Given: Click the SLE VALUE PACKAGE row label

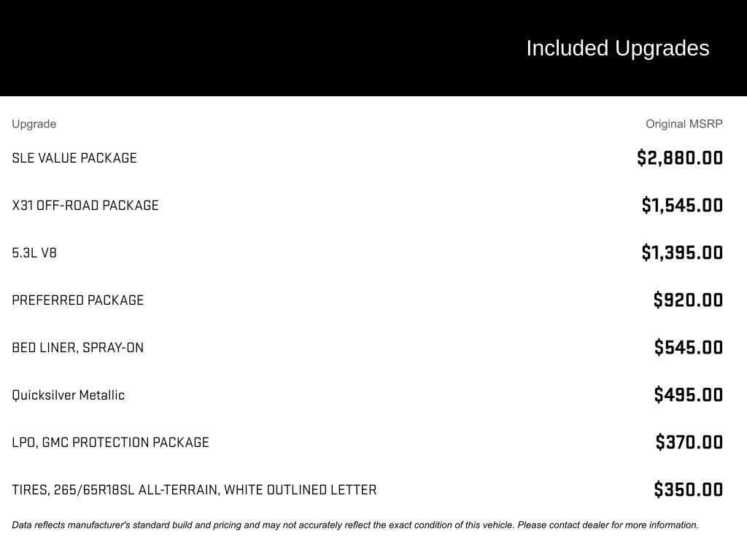Looking at the screenshot, I should [74, 158].
